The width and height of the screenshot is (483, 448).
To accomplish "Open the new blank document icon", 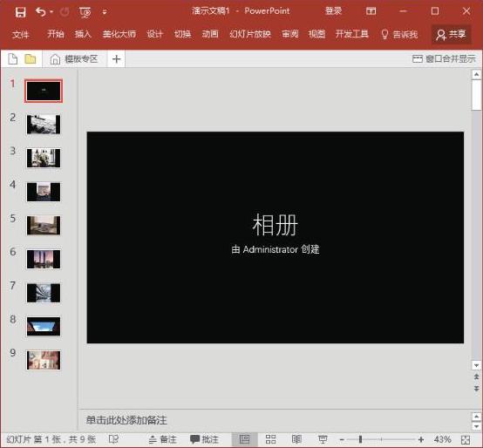I will click(x=12, y=58).
